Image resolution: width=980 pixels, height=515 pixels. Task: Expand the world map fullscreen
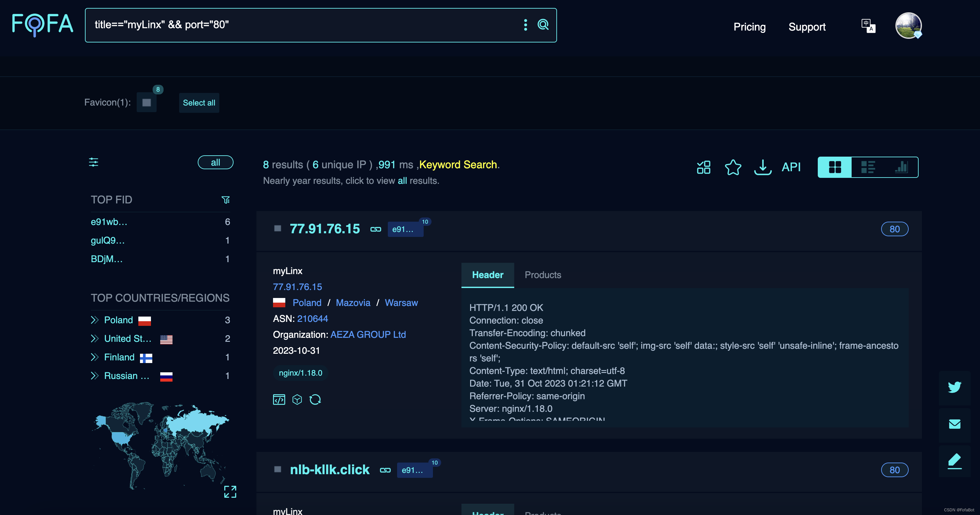point(230,491)
